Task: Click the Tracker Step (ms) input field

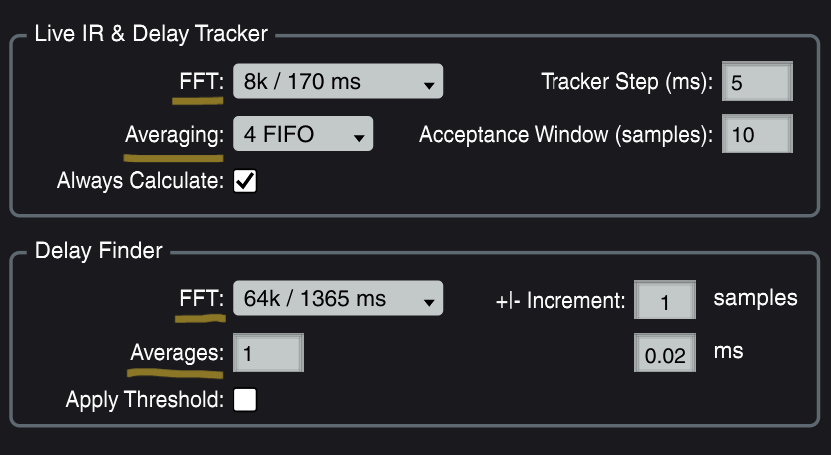Action: pyautogui.click(x=757, y=83)
